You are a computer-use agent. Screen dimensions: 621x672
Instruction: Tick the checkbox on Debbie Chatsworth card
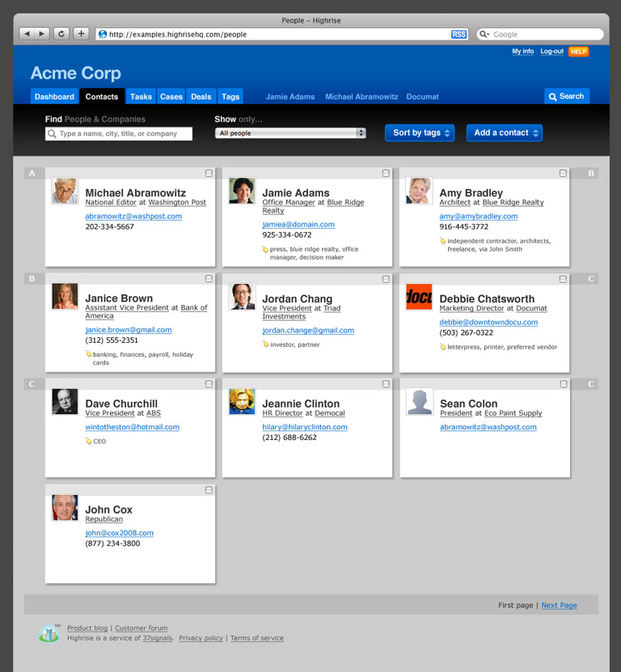tap(563, 279)
